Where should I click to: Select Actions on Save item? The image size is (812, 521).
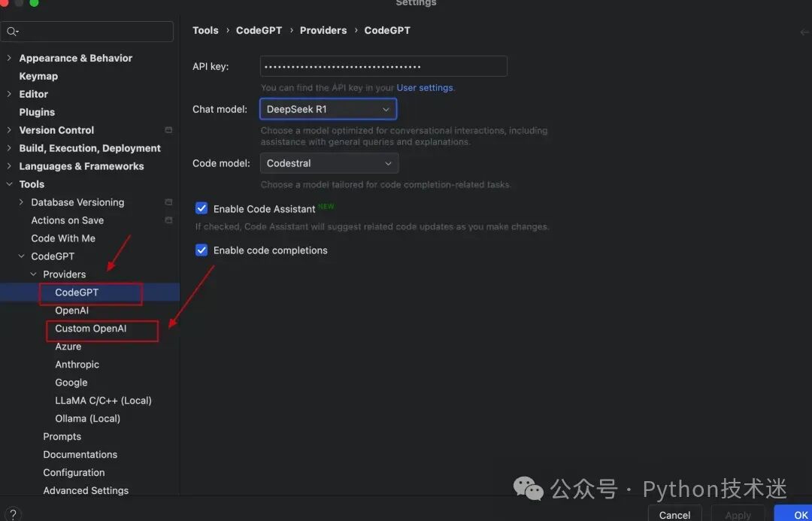(68, 220)
